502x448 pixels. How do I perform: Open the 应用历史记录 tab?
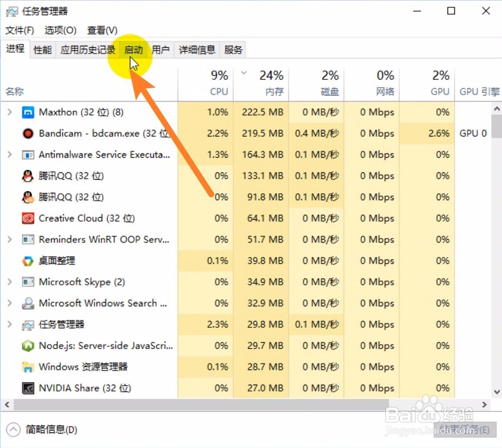tap(88, 50)
